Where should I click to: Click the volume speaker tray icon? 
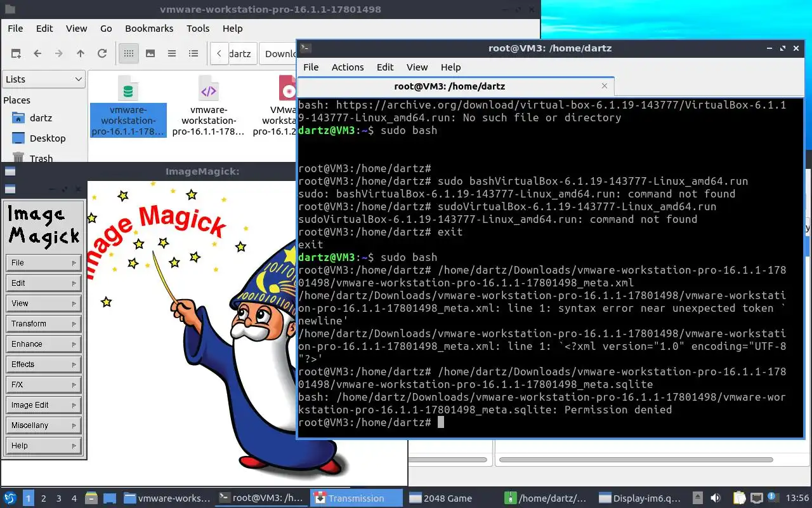point(716,498)
